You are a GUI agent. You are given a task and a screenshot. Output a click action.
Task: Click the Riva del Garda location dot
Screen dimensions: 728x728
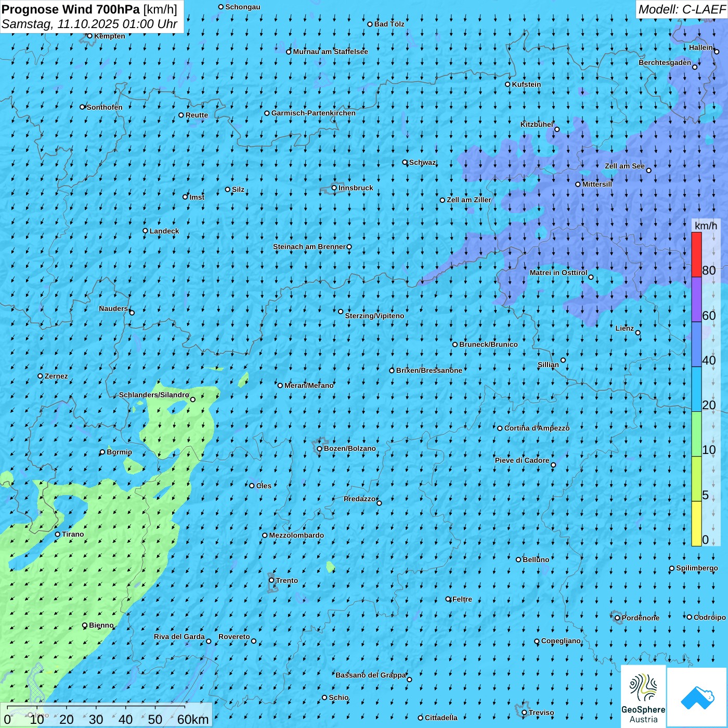pos(209,641)
